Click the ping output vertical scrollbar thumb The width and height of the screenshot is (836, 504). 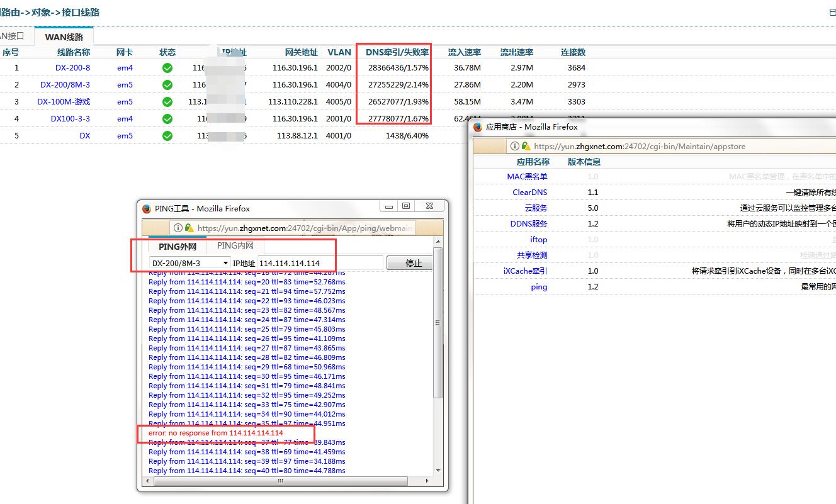tap(438, 322)
